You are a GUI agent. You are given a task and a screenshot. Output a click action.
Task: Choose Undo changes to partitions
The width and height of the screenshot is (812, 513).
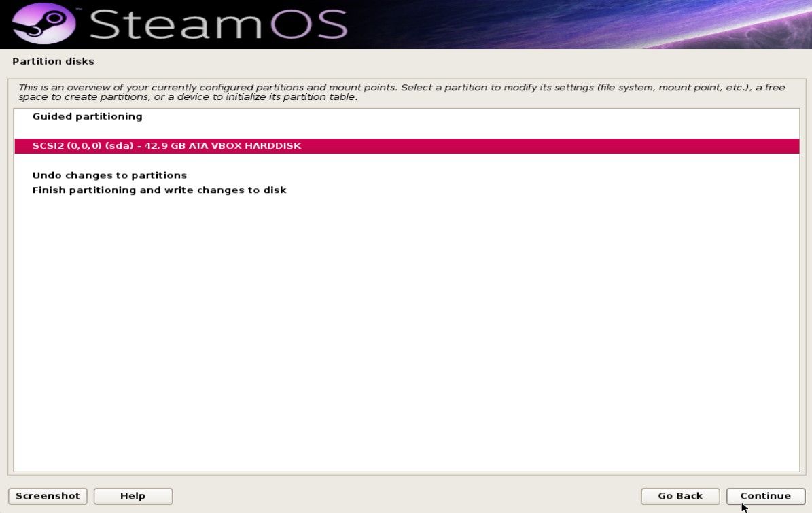click(109, 175)
